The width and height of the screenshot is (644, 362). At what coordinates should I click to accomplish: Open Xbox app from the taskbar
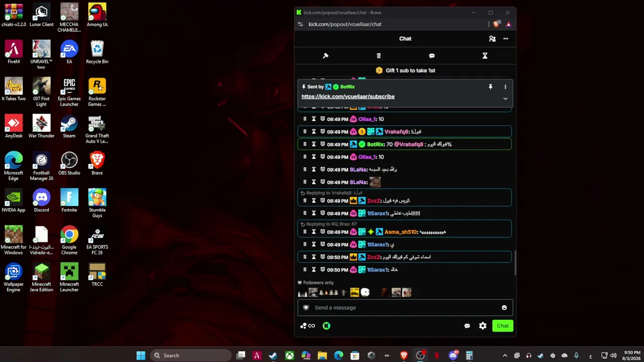click(x=290, y=355)
